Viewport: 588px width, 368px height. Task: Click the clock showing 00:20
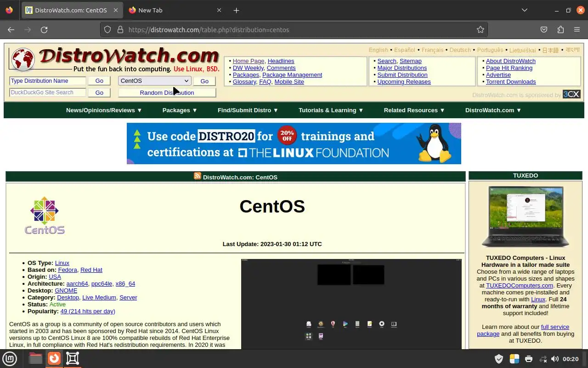click(x=571, y=359)
